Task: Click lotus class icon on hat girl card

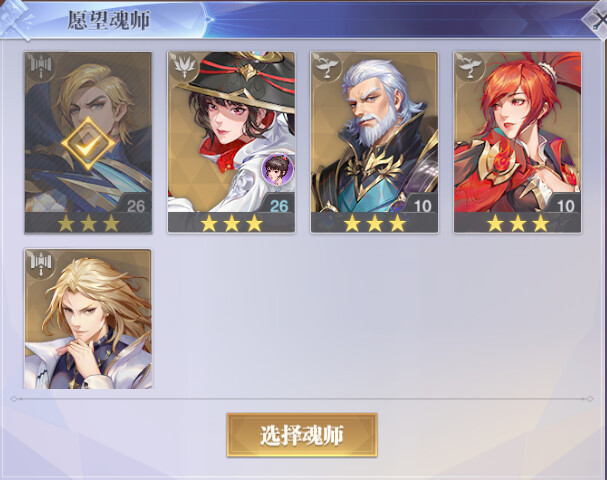Action: pos(183,67)
